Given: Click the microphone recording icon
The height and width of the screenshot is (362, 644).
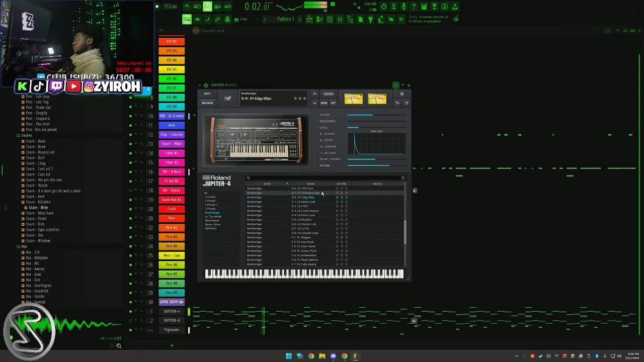Looking at the screenshot, I should 404,7.
